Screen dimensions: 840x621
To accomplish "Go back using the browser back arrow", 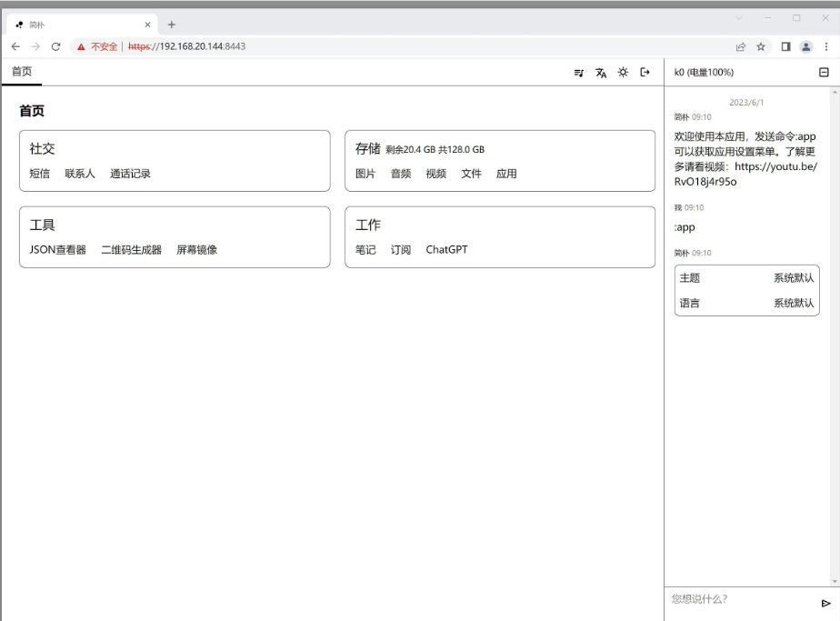I will pyautogui.click(x=15, y=45).
